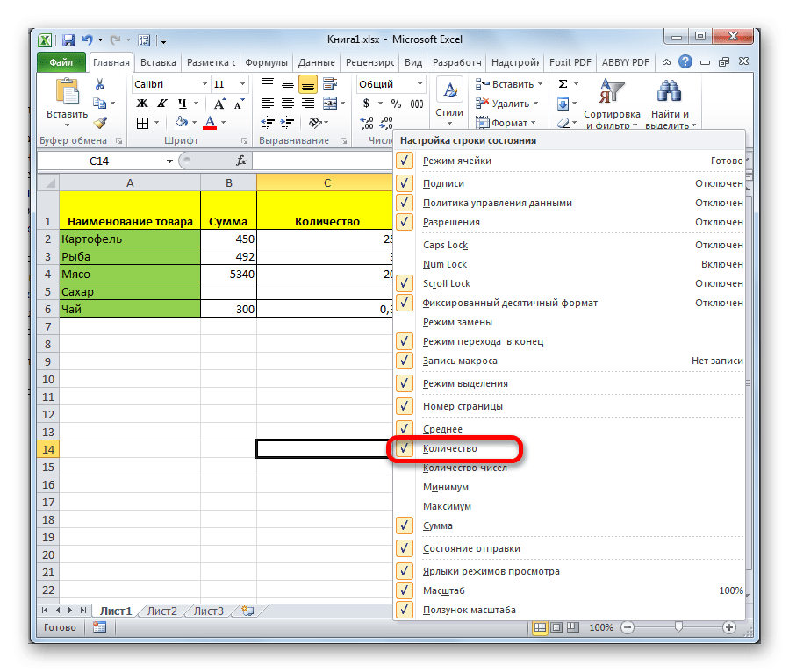Switch to Page Break Preview view
Image resolution: width=789 pixels, height=672 pixels.
573,627
